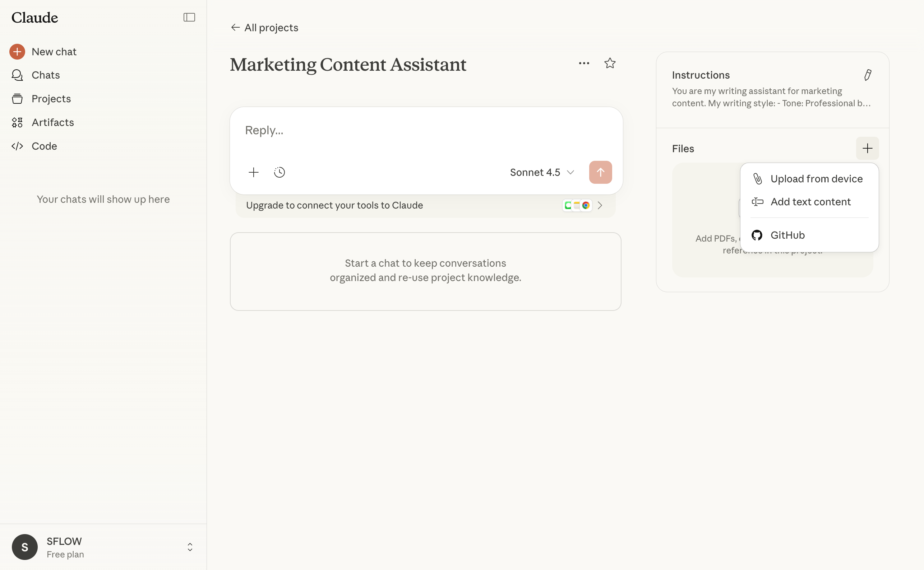Go back to All projects

pos(264,28)
